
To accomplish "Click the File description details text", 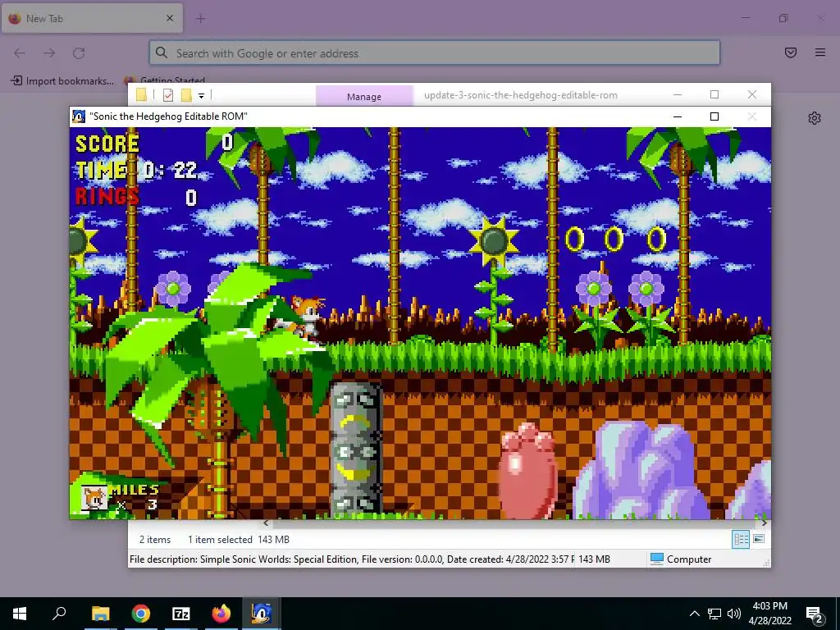I will 351,559.
